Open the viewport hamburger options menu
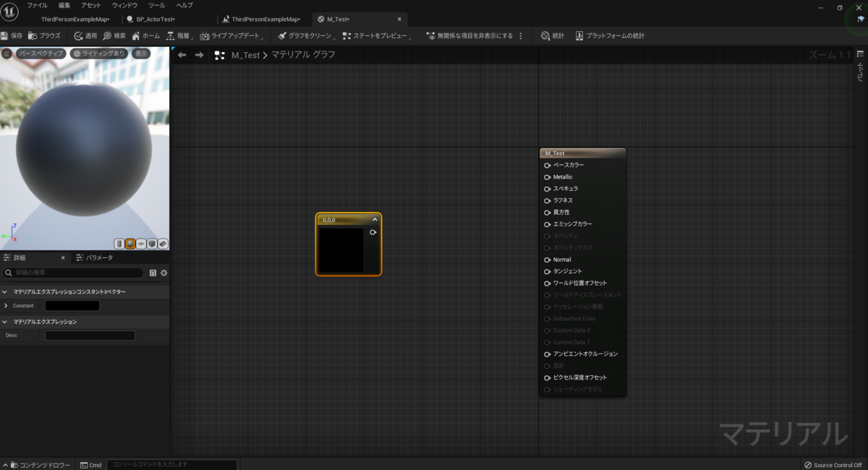This screenshot has width=868, height=470. (x=7, y=54)
